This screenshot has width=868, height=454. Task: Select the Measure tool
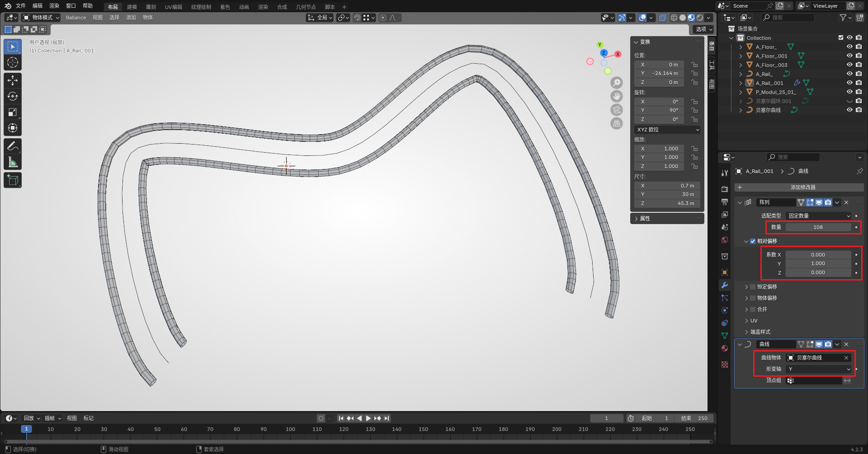(13, 162)
